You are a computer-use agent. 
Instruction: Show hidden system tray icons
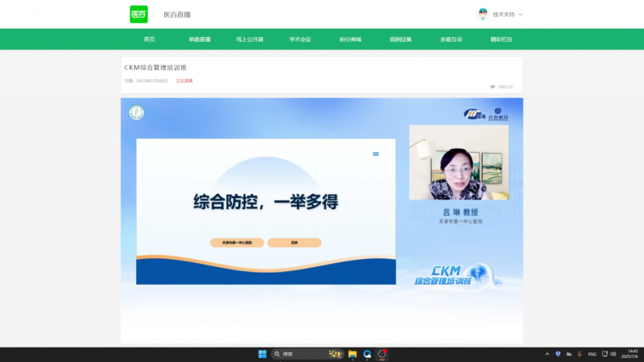click(x=546, y=354)
